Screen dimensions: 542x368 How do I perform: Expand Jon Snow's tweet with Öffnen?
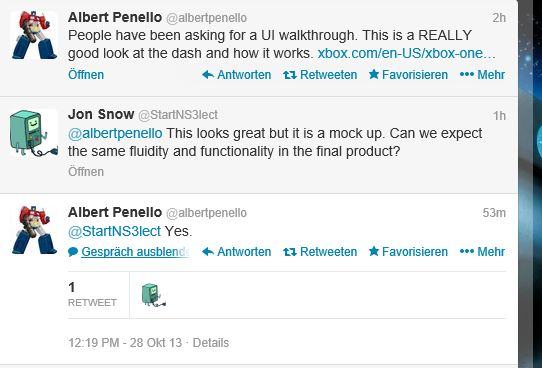coord(86,172)
